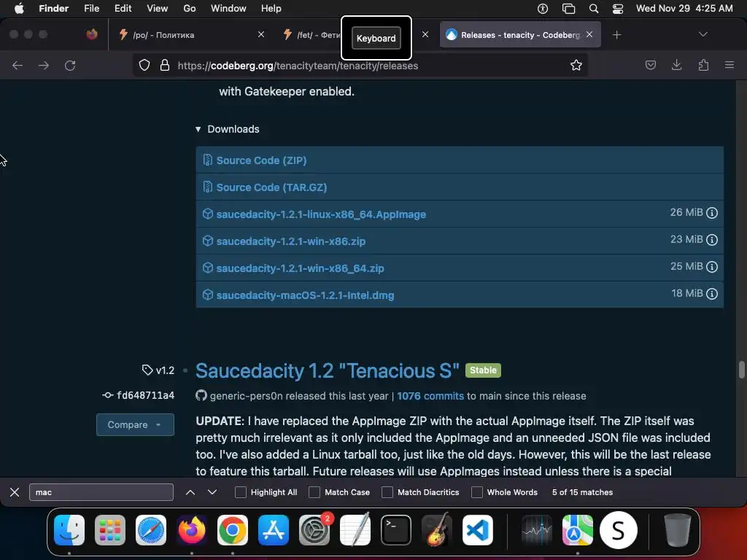Open the list all tabs chevron
Image resolution: width=747 pixels, height=560 pixels.
(703, 34)
